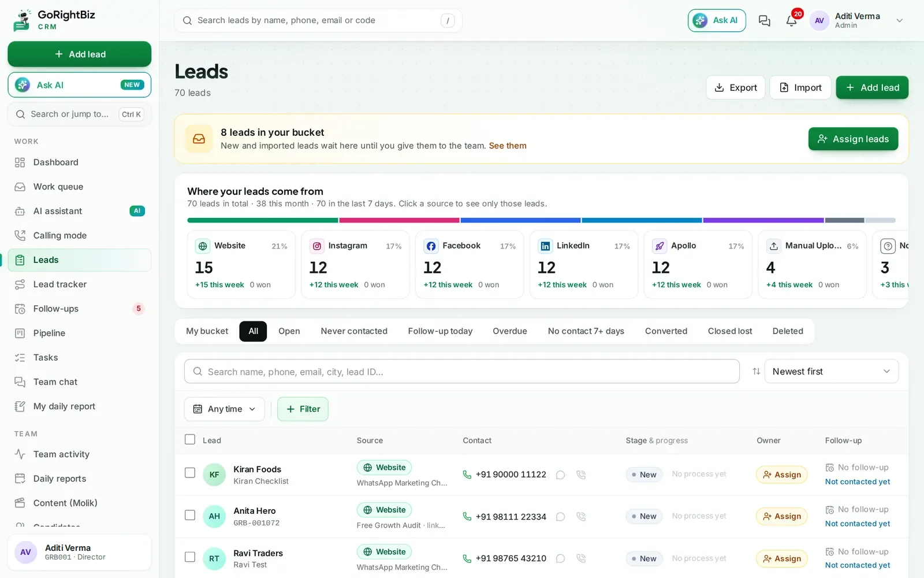Focus the Search name, phone, email field

461,371
